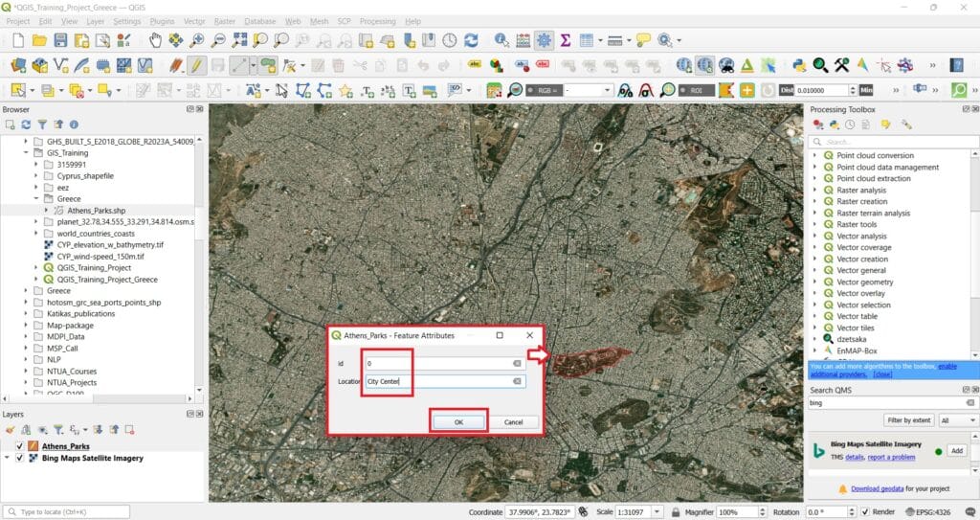Click the Download geodata link
Screen dimensions: 980x520
tap(877, 488)
